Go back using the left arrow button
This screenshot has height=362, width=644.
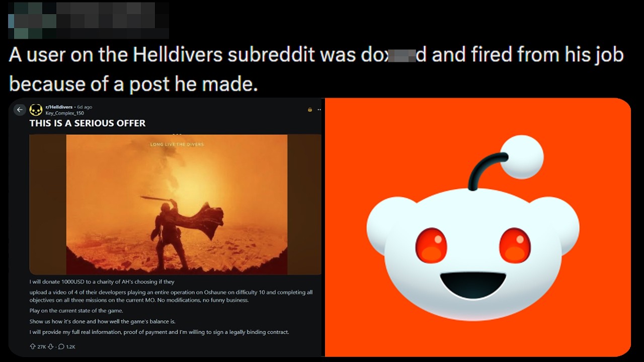click(20, 110)
